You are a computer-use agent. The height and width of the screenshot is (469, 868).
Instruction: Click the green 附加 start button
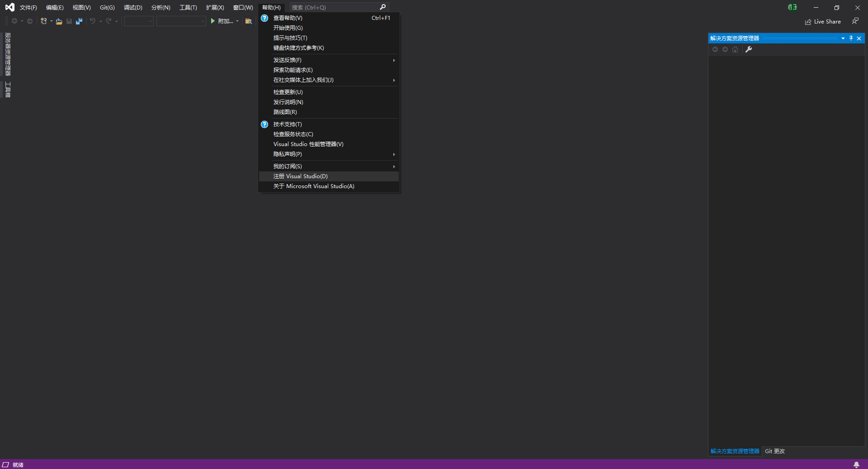tap(222, 21)
